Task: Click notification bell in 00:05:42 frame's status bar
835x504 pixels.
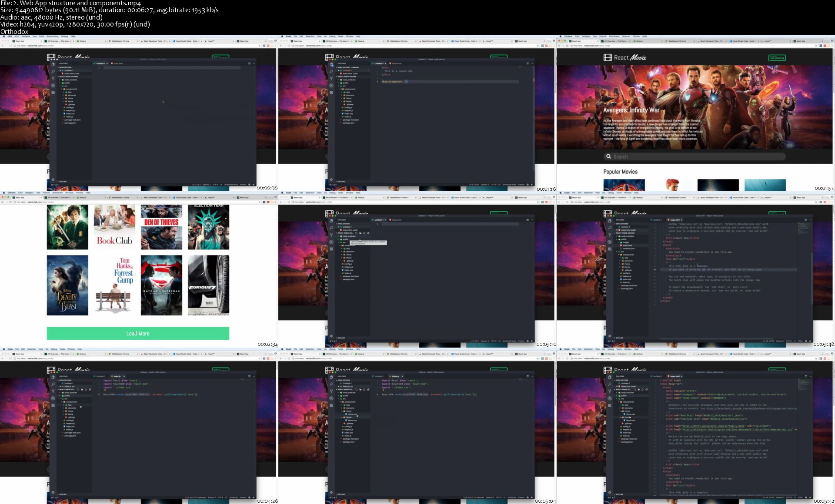Action: (810, 497)
